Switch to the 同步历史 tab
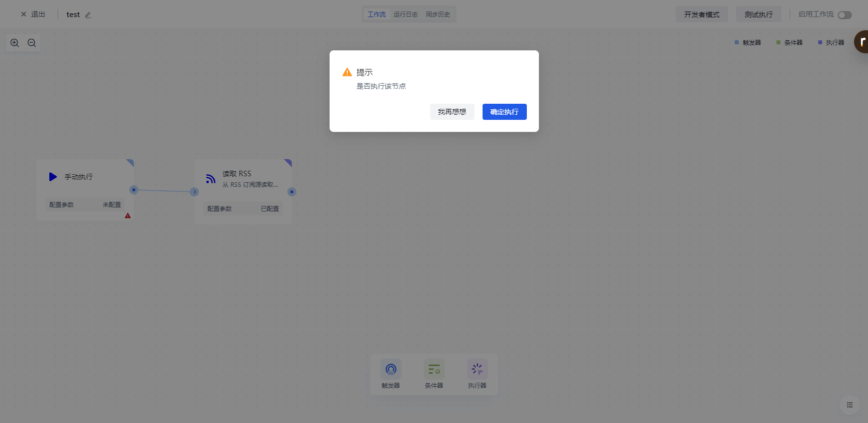868x423 pixels. pyautogui.click(x=438, y=15)
